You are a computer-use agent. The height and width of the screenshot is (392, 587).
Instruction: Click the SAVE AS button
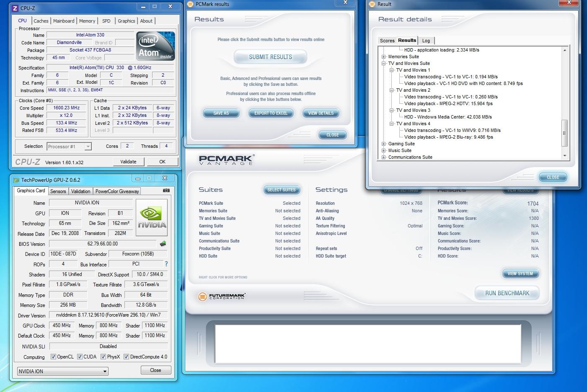point(221,113)
